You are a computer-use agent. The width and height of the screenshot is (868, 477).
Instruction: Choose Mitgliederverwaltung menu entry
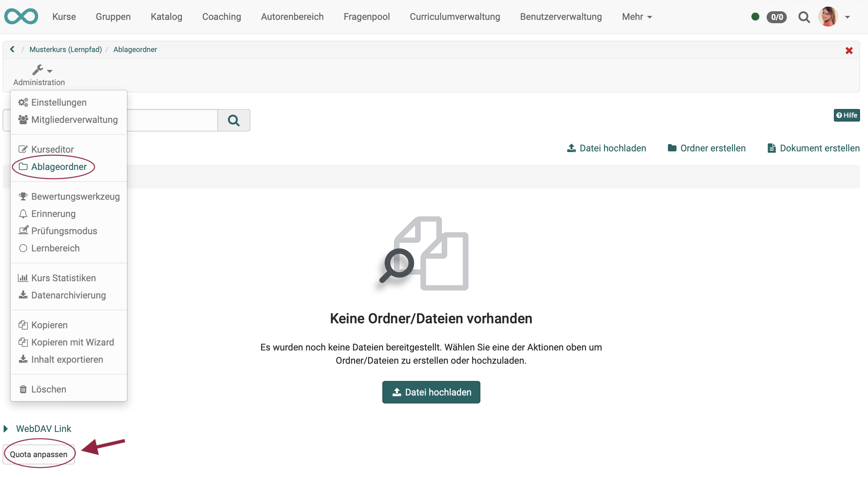(74, 120)
